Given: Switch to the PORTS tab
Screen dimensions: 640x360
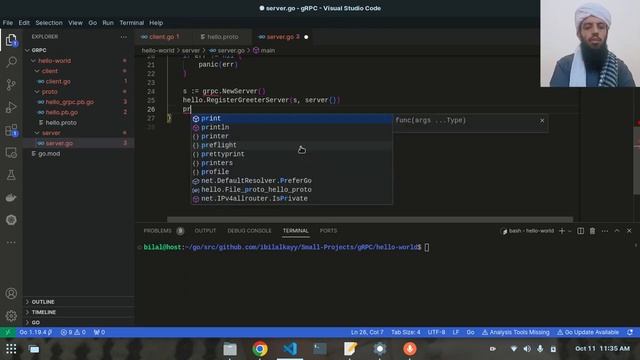Looking at the screenshot, I should pos(328,231).
